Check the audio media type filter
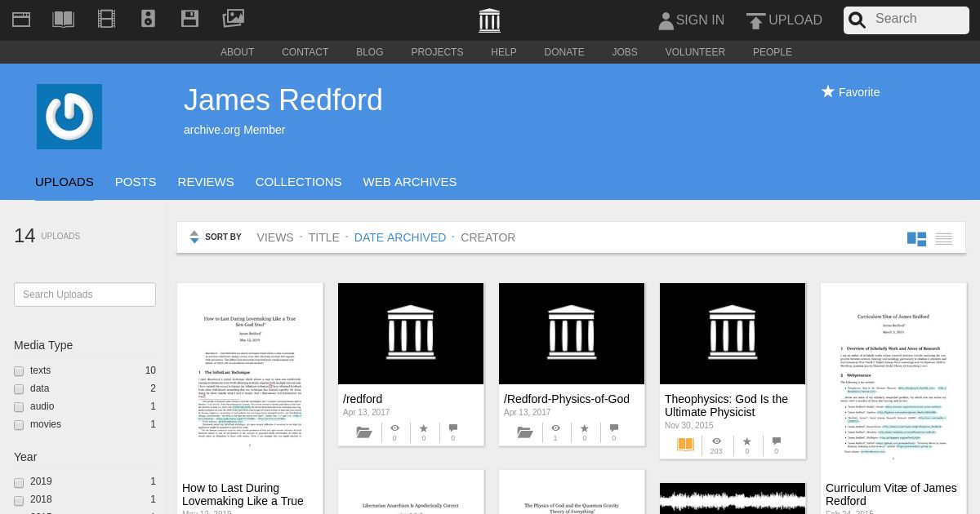This screenshot has height=514, width=980. click(x=19, y=407)
